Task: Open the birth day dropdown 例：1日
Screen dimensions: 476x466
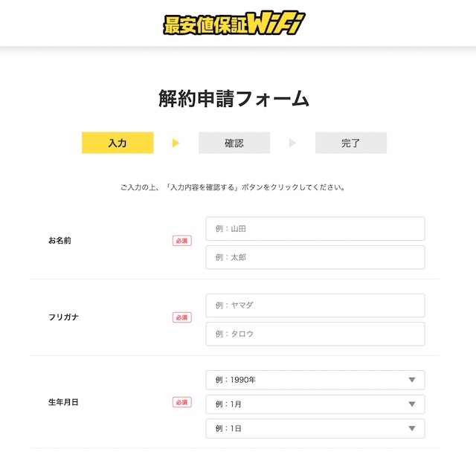Action: 315,428
